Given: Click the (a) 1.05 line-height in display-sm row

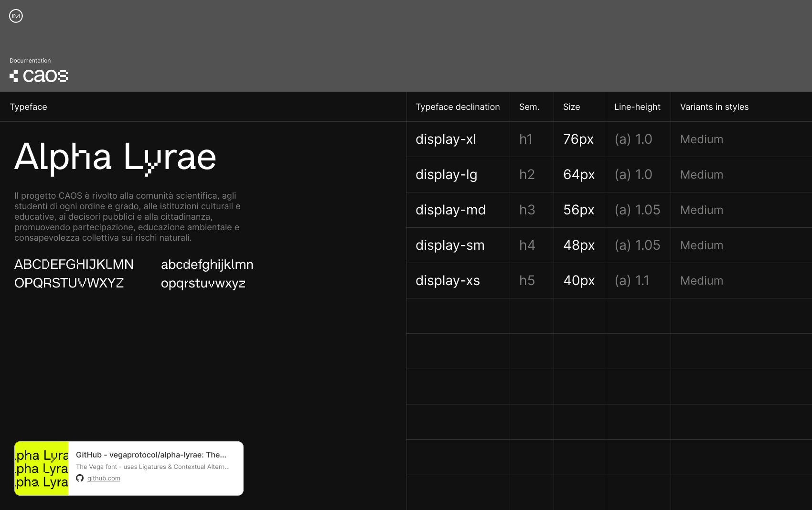Looking at the screenshot, I should tap(637, 245).
